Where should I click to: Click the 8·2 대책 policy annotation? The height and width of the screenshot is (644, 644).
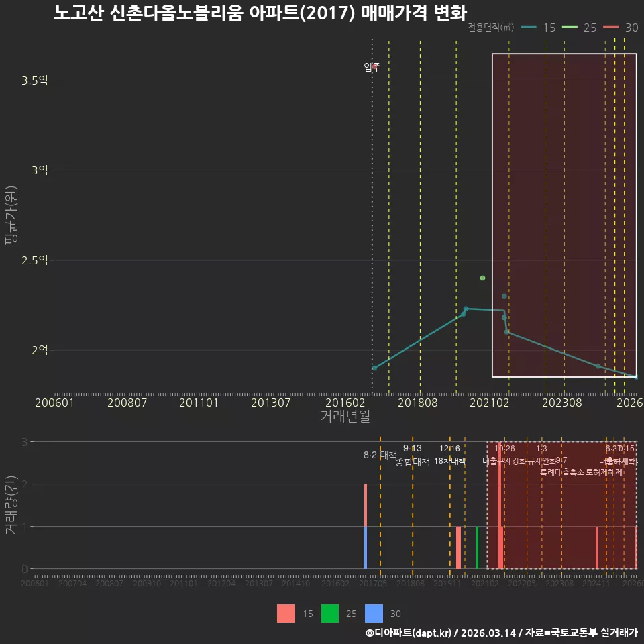click(x=380, y=455)
